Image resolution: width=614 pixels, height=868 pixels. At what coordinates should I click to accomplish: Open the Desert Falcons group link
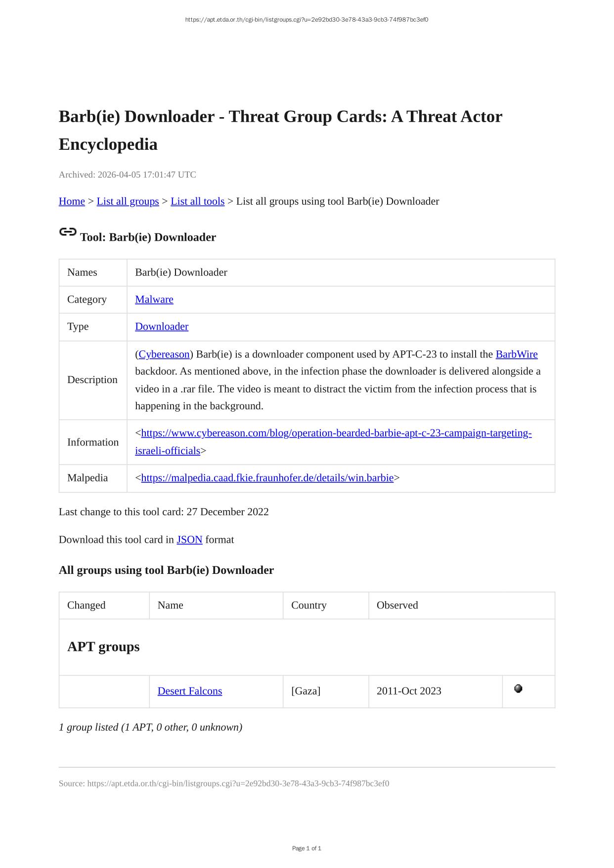tap(190, 691)
